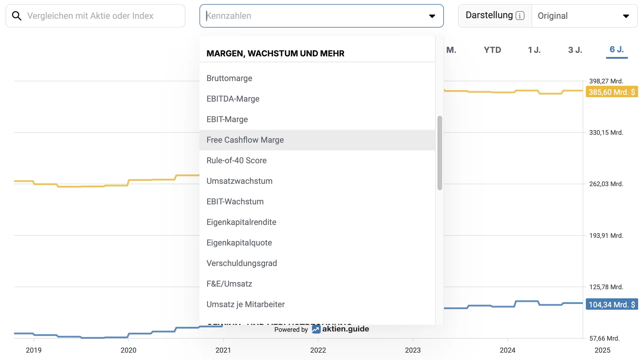
Task: Click the search magnifier icon
Action: click(17, 16)
